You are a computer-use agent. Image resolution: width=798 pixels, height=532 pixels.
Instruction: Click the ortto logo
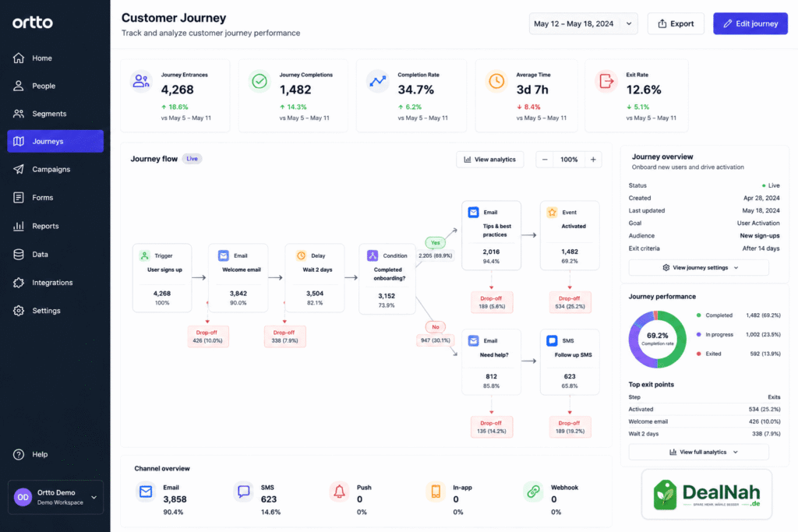[33, 23]
